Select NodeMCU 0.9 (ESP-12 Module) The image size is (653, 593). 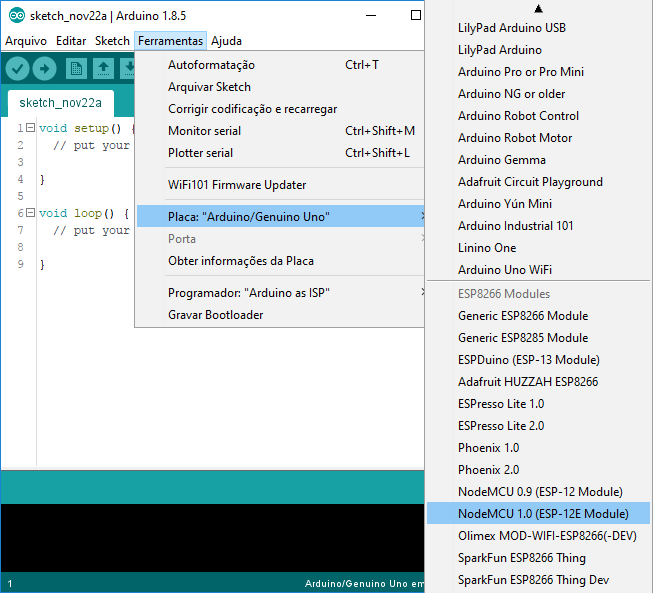(538, 492)
